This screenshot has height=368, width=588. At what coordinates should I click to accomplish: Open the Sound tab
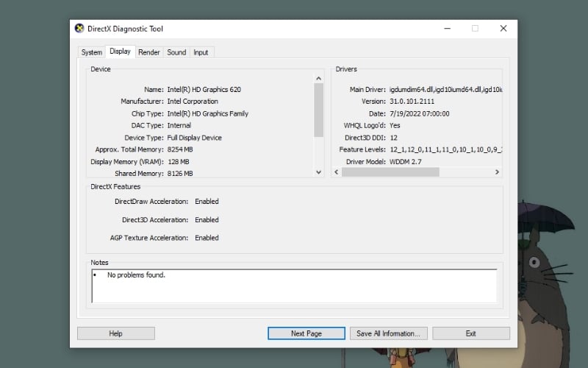click(x=176, y=52)
